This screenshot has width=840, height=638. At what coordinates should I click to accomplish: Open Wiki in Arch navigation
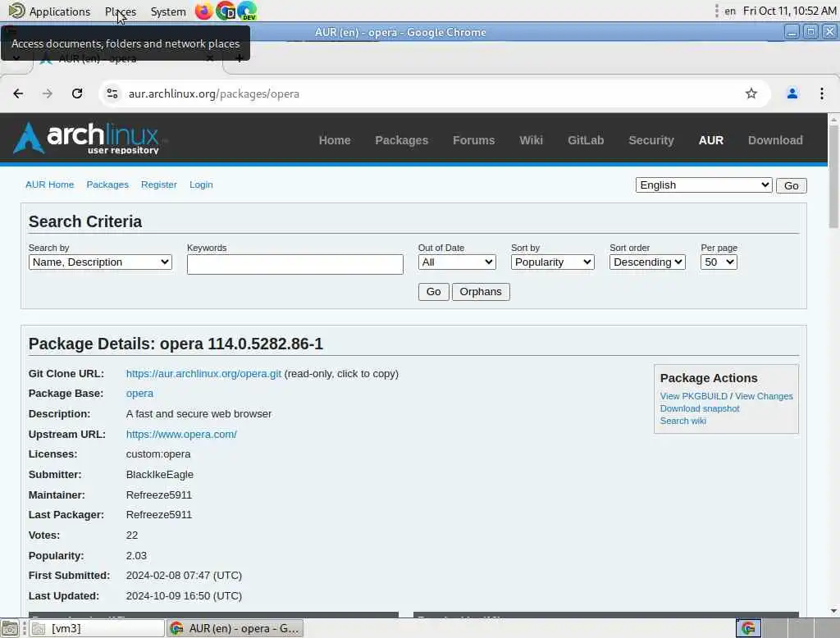[531, 140]
